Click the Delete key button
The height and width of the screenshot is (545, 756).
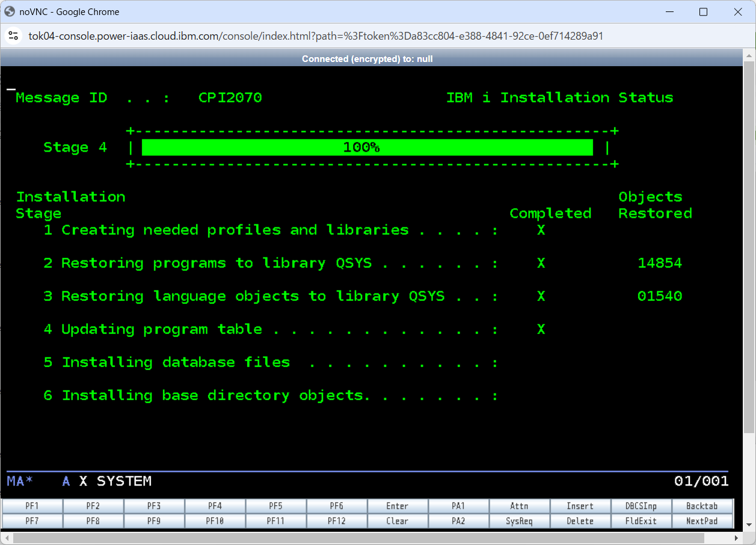click(580, 521)
